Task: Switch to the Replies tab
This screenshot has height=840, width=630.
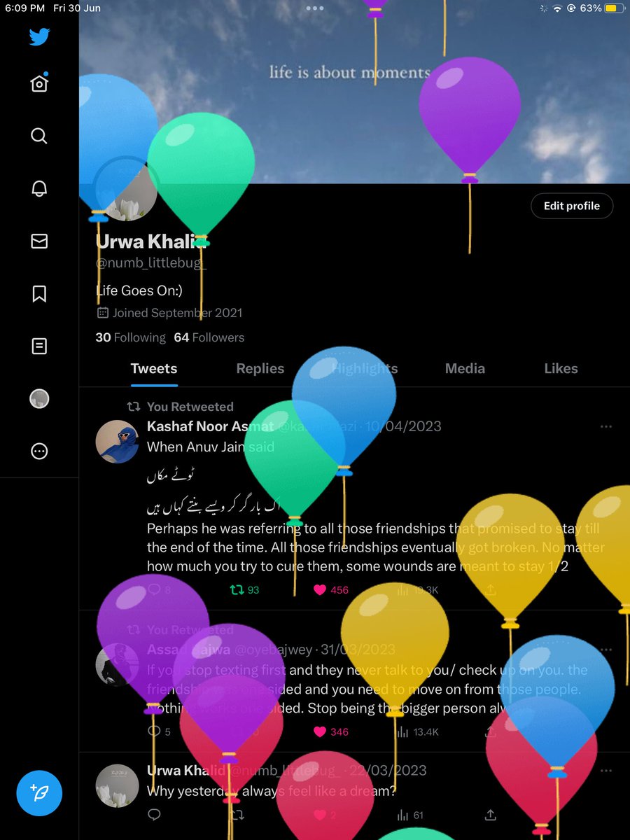Action: point(260,368)
